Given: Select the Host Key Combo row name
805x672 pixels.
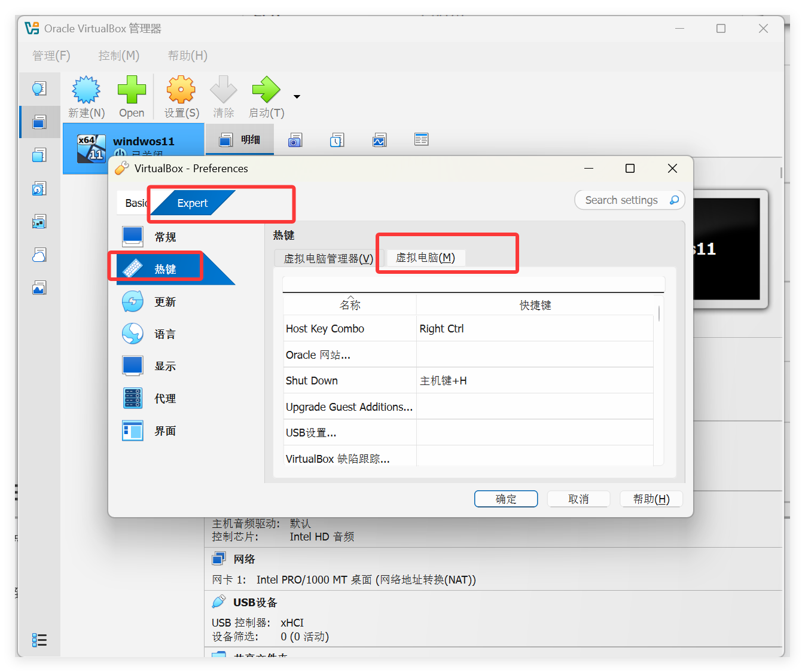Looking at the screenshot, I should tap(325, 329).
